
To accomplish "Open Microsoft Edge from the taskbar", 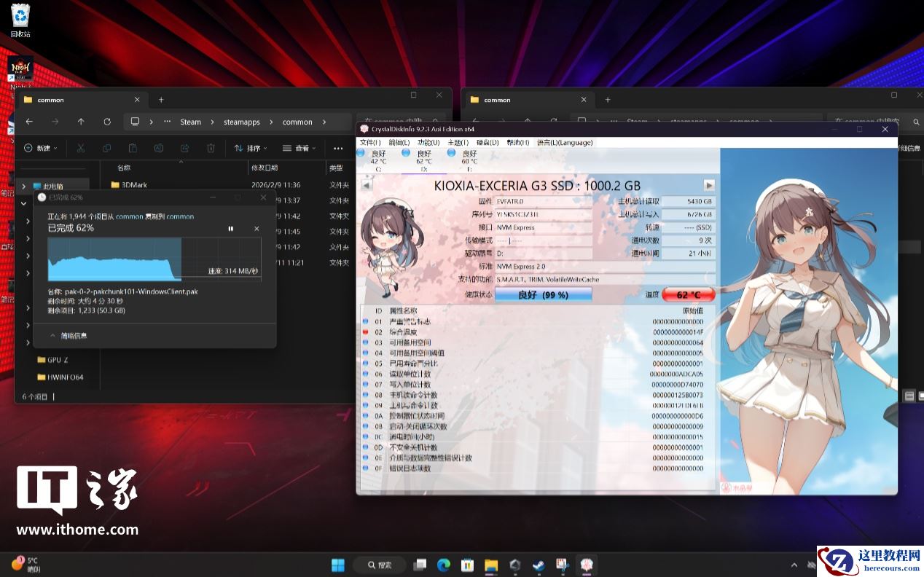I will (x=443, y=565).
